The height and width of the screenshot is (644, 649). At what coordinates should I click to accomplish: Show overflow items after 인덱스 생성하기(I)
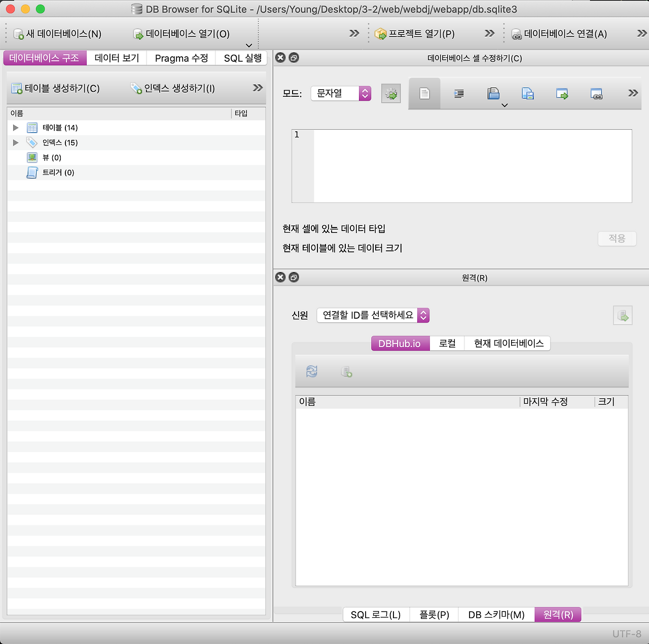tap(258, 88)
